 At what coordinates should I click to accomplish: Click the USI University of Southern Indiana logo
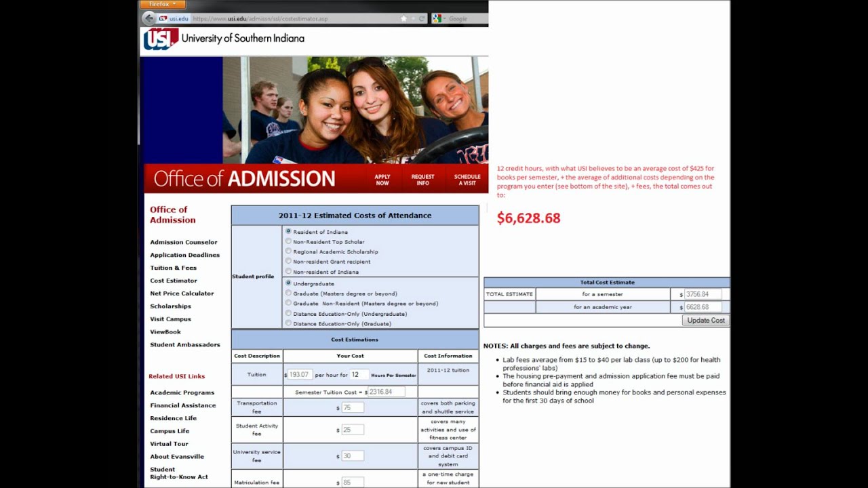(x=224, y=39)
